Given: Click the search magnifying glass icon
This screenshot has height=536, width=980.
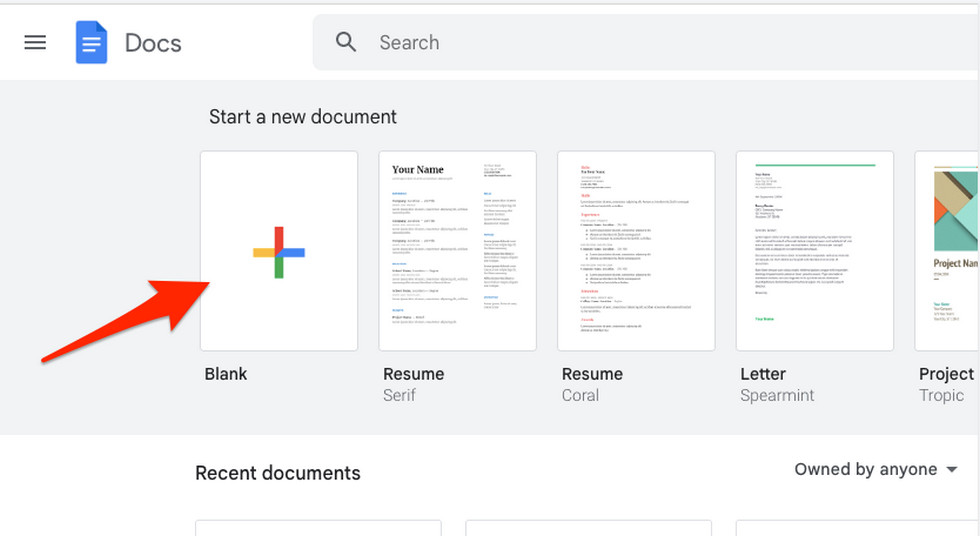Looking at the screenshot, I should [346, 42].
